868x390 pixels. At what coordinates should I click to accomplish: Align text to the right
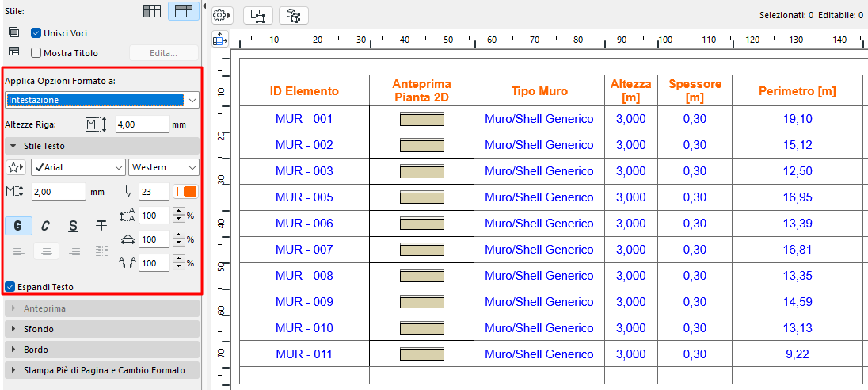click(74, 251)
